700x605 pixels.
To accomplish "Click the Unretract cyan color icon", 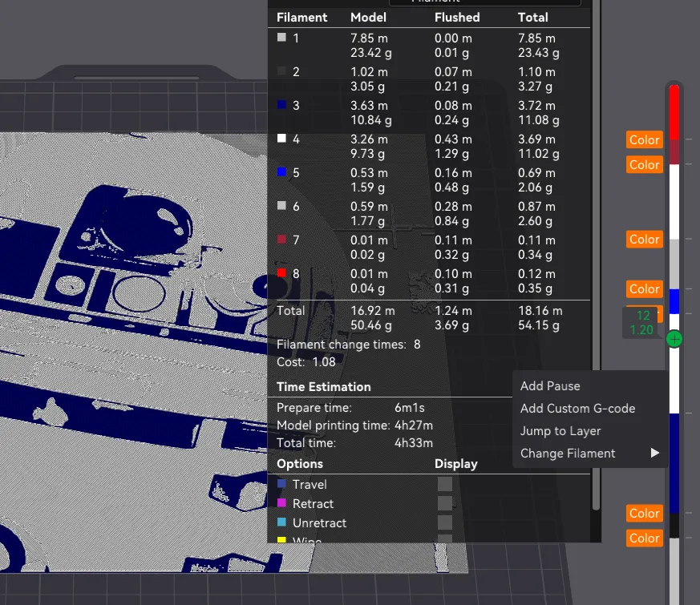I will 281,522.
